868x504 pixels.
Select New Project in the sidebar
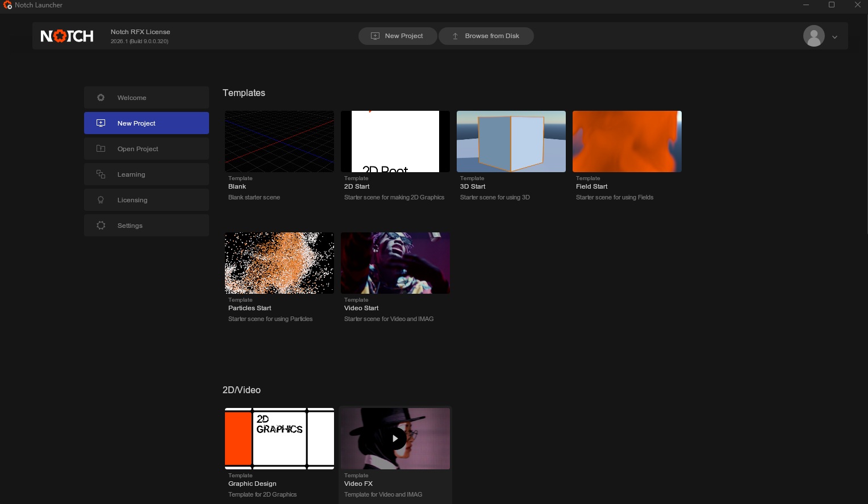pos(147,123)
